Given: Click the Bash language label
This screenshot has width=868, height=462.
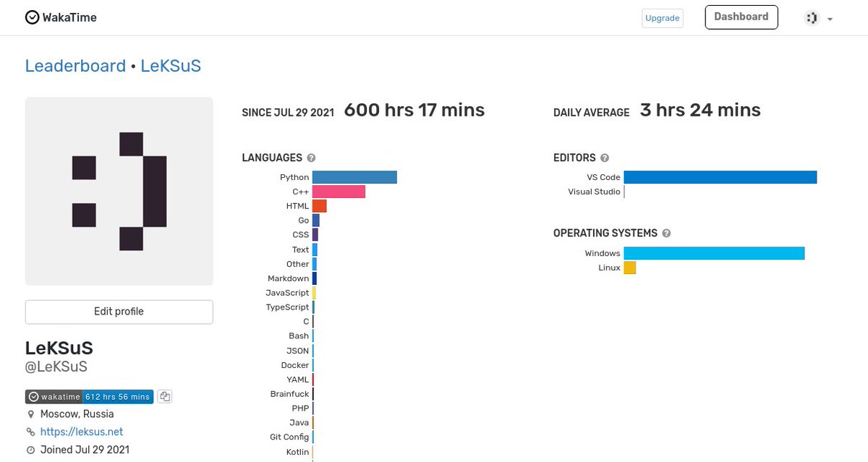Looking at the screenshot, I should 299,336.
